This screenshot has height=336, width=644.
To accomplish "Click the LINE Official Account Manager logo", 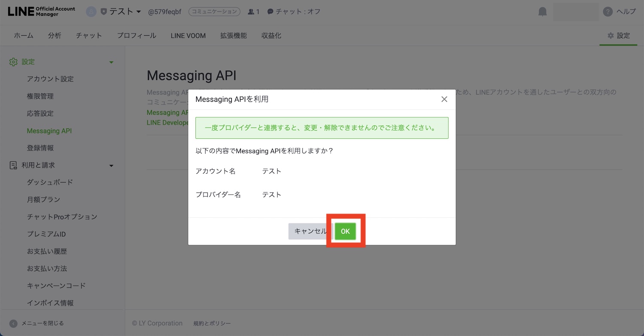I will (x=42, y=12).
